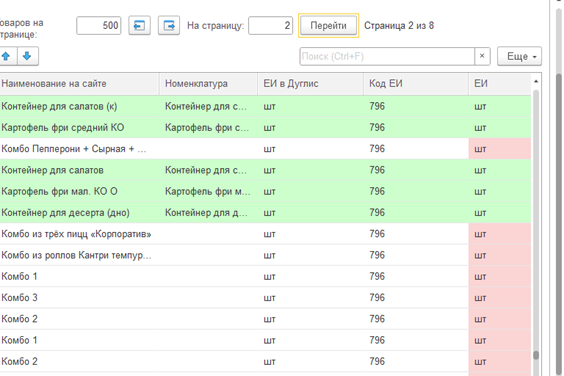This screenshot has height=376, width=564.
Task: Click the table vertical scrollbar thumb
Action: 536,355
